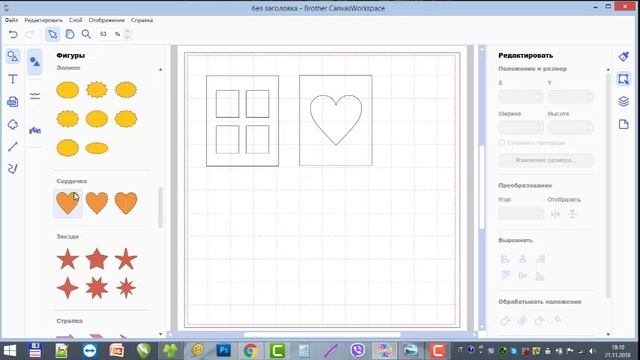Open the paint properties panel icon
This screenshot has height=360, width=640.
click(623, 56)
